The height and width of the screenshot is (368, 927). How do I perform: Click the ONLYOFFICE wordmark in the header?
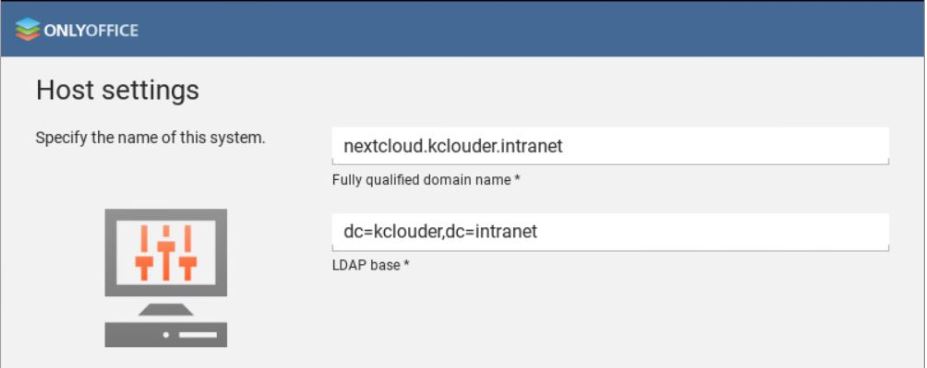point(91,30)
